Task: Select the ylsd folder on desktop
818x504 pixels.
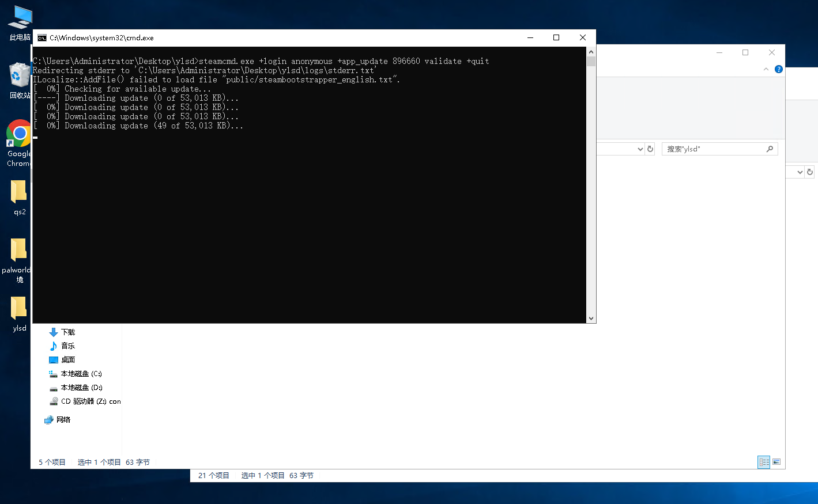Action: pos(19,314)
